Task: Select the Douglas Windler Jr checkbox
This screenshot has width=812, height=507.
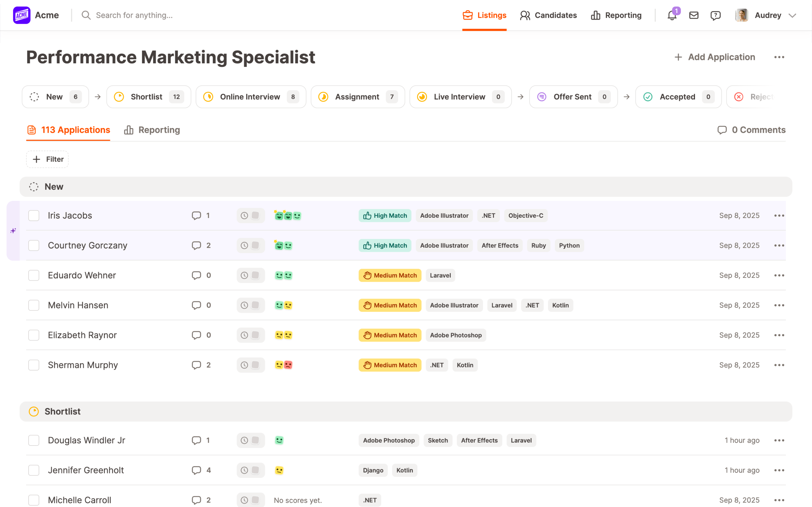Action: pyautogui.click(x=34, y=440)
